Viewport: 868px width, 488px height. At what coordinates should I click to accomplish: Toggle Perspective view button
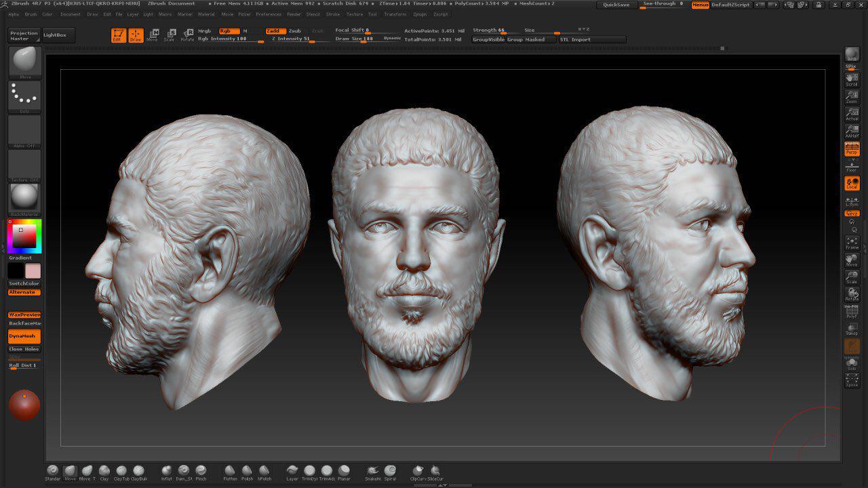pyautogui.click(x=852, y=148)
